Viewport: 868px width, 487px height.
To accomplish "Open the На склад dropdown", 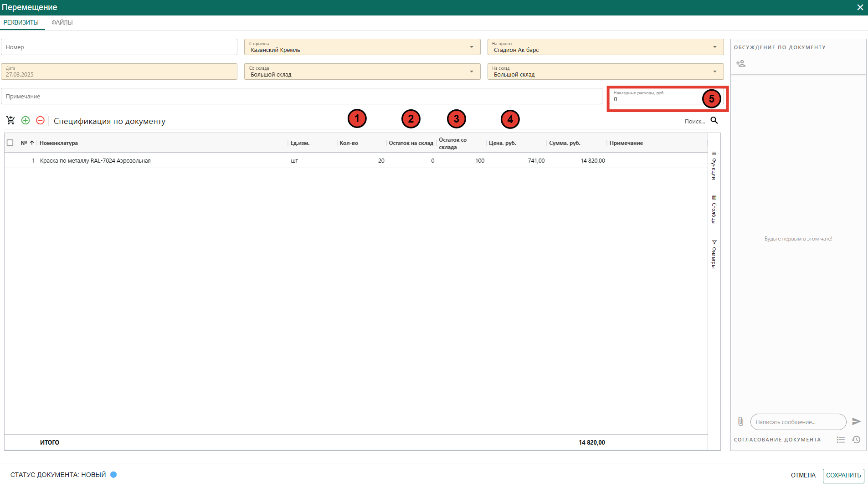I will pos(606,72).
